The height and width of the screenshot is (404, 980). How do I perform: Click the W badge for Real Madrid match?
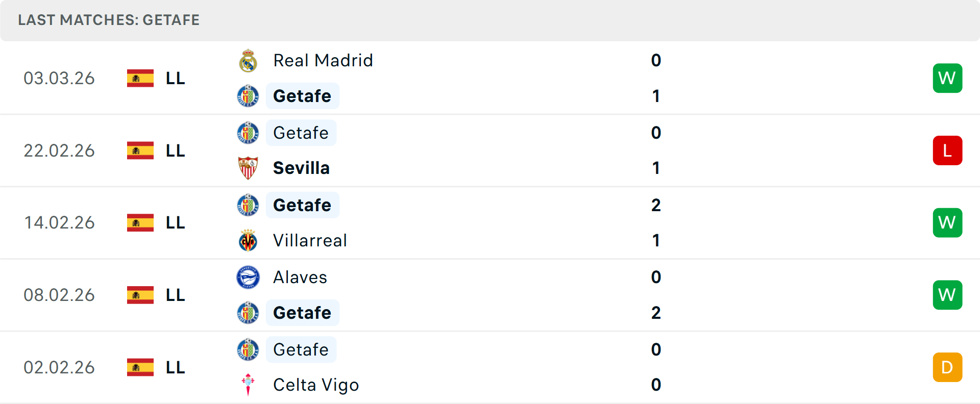click(x=947, y=78)
